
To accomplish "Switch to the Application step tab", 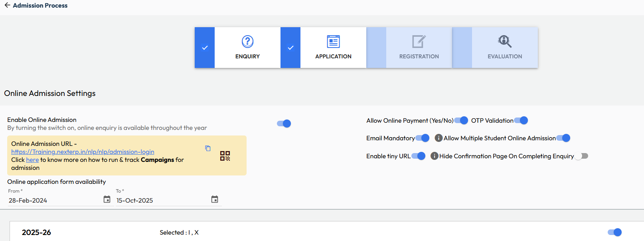I will 333,48.
